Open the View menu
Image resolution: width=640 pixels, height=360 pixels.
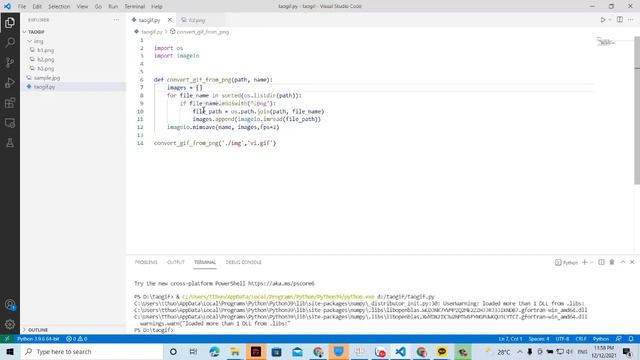[x=82, y=7]
